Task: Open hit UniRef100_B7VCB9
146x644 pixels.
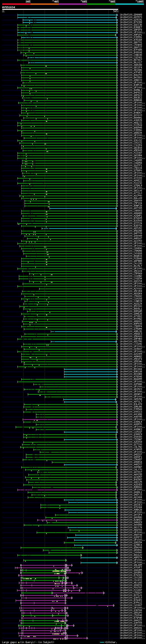Action: click(x=131, y=22)
